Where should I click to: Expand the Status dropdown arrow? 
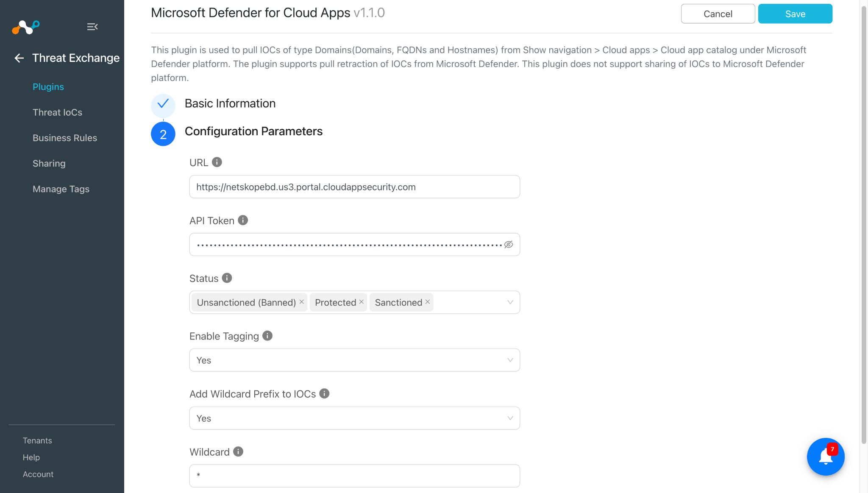[x=510, y=302]
